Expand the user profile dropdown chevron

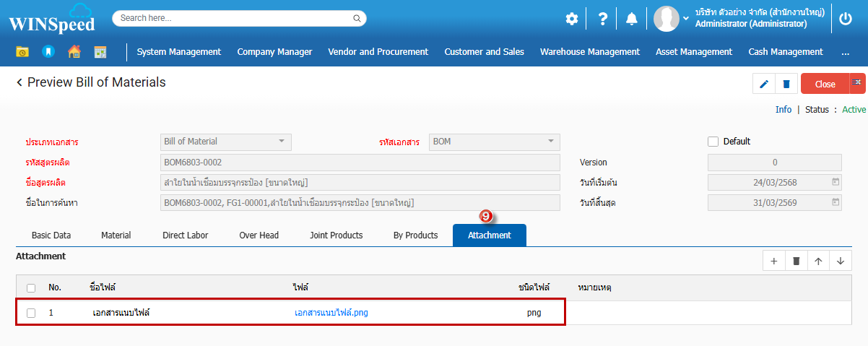[x=686, y=19]
